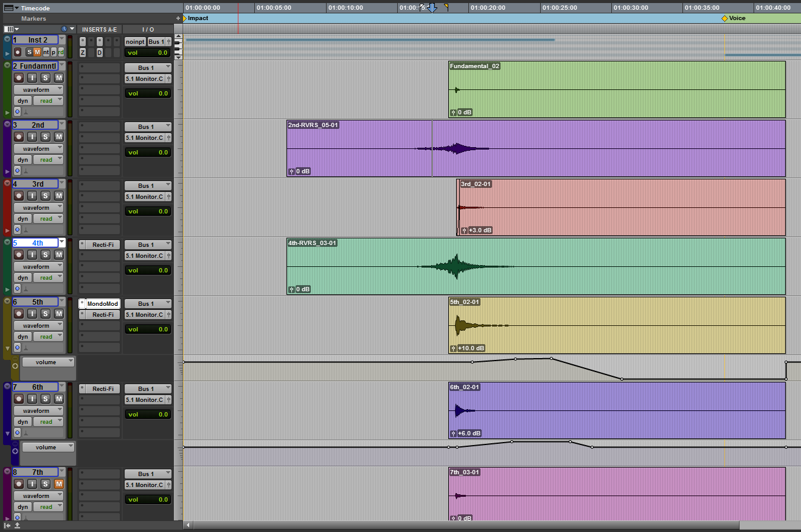Open the read automation mode dropdown on 5th track
The width and height of the screenshot is (801, 532).
coord(49,337)
